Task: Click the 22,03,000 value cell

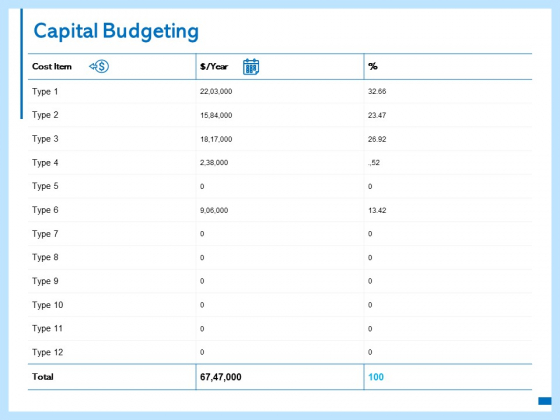Action: (216, 91)
